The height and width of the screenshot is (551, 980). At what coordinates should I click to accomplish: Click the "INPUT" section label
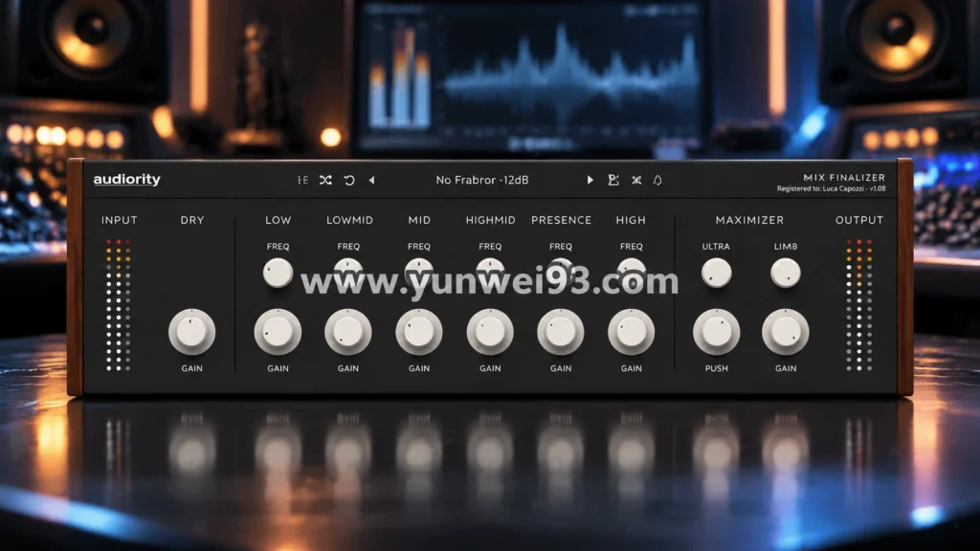120,220
